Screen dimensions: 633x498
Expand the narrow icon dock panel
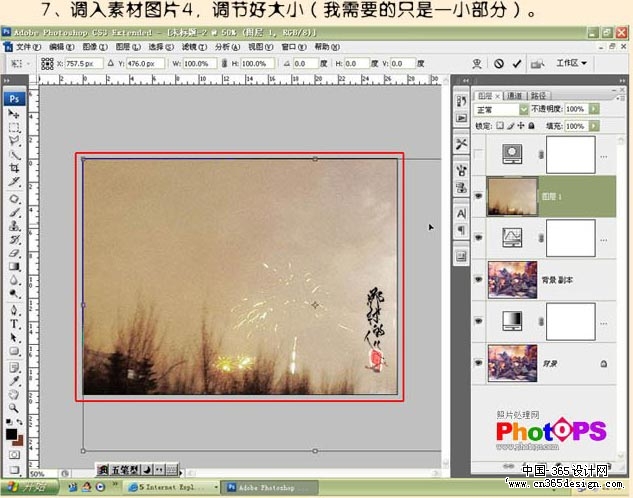coord(465,81)
